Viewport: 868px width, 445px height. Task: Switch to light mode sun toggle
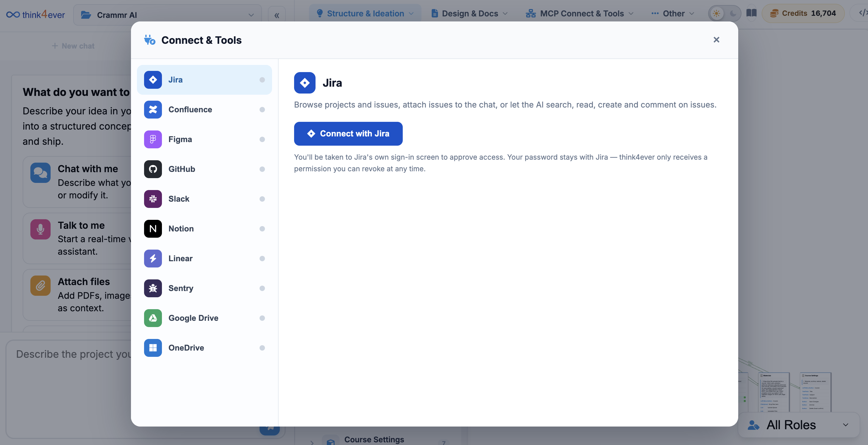pyautogui.click(x=716, y=13)
